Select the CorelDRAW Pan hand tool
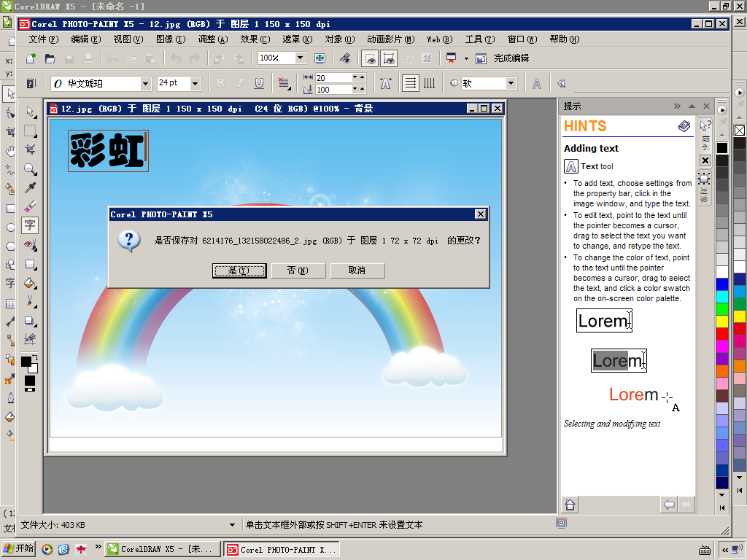The image size is (747, 560). click(x=9, y=152)
